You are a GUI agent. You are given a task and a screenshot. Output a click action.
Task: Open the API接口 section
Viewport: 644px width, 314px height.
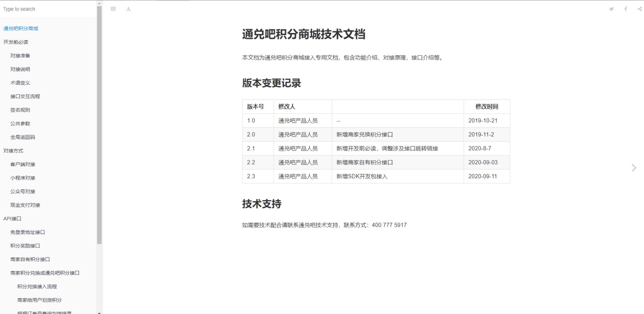pos(12,219)
